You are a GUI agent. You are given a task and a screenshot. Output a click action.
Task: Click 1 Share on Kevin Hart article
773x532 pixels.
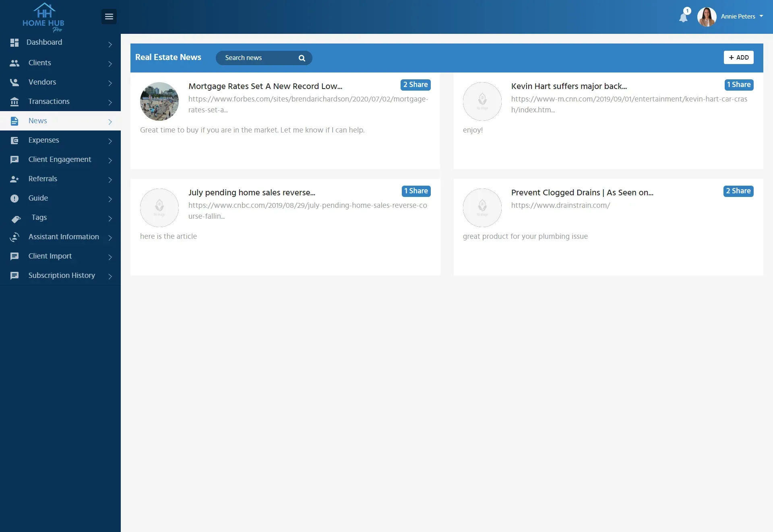coord(739,85)
